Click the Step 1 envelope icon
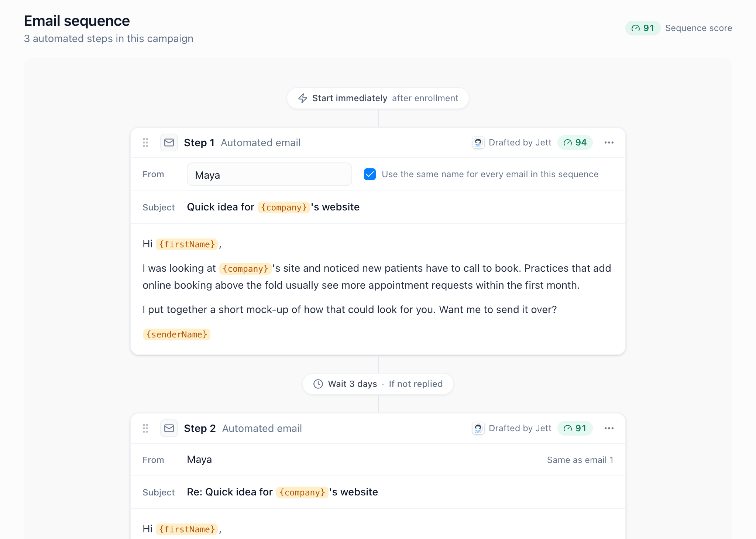Viewport: 756px width, 539px height. (x=169, y=143)
